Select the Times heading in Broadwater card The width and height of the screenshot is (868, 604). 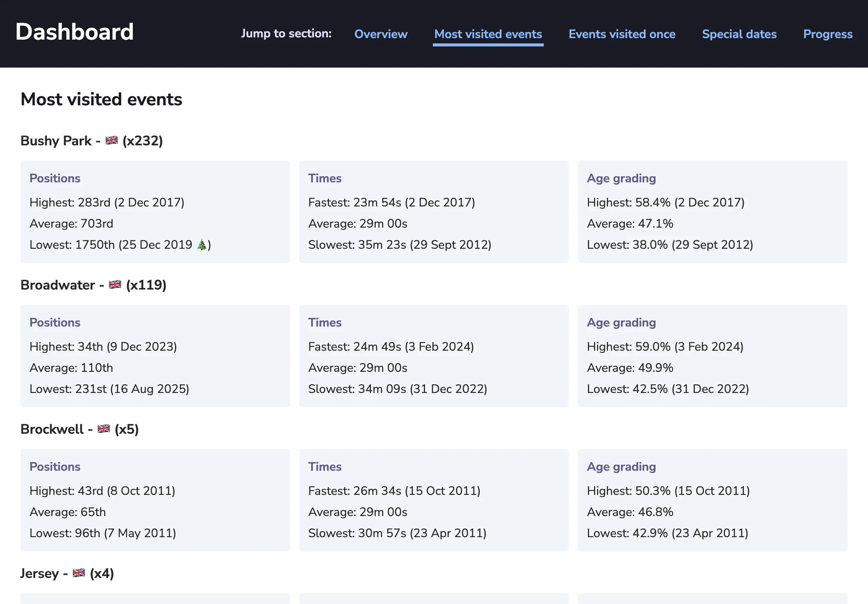click(x=325, y=322)
